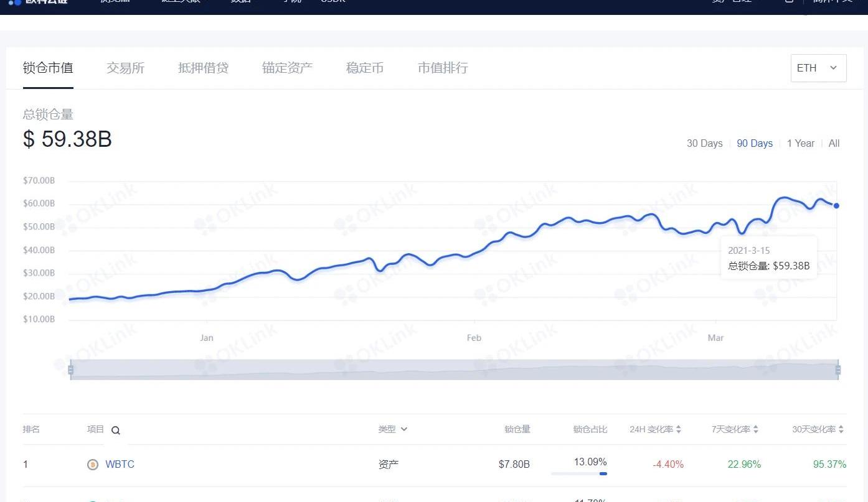
Task: Open the WBTC project link
Action: 120,465
